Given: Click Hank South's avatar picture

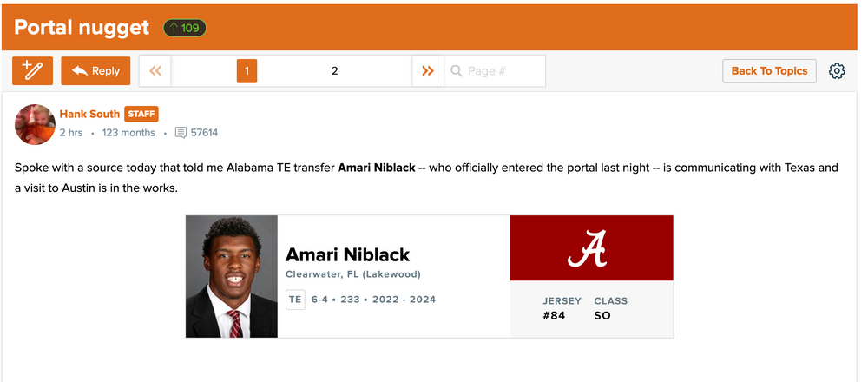Looking at the screenshot, I should (36, 124).
